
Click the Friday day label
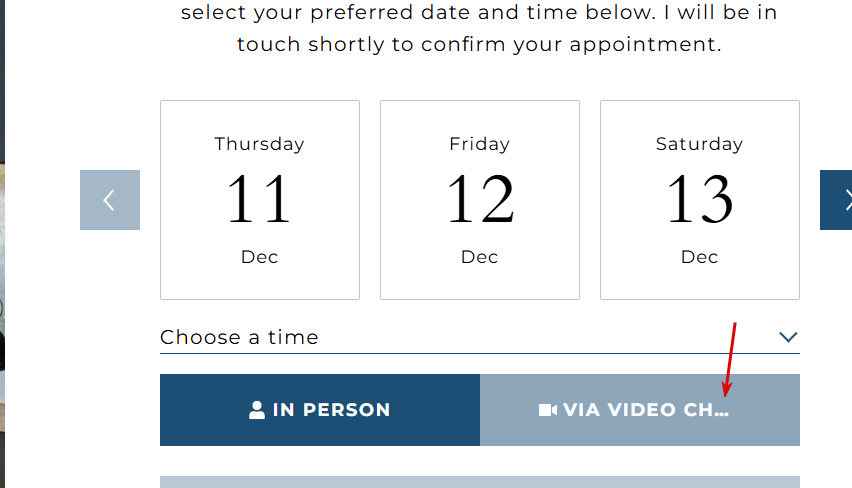click(480, 144)
